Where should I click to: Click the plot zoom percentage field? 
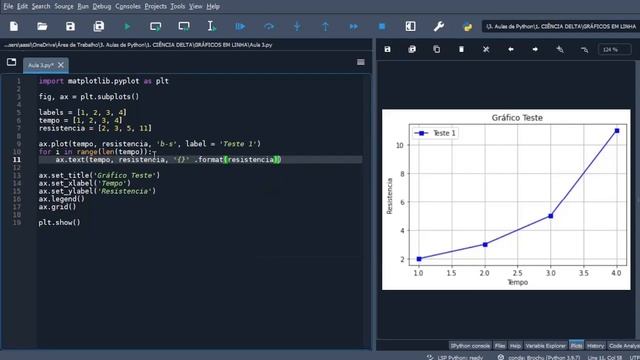[x=614, y=49]
